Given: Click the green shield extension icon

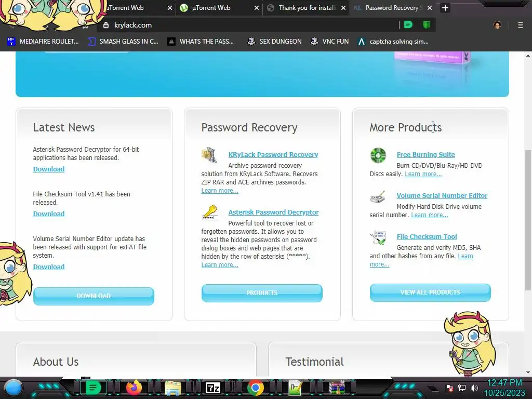Looking at the screenshot, I should (427, 25).
